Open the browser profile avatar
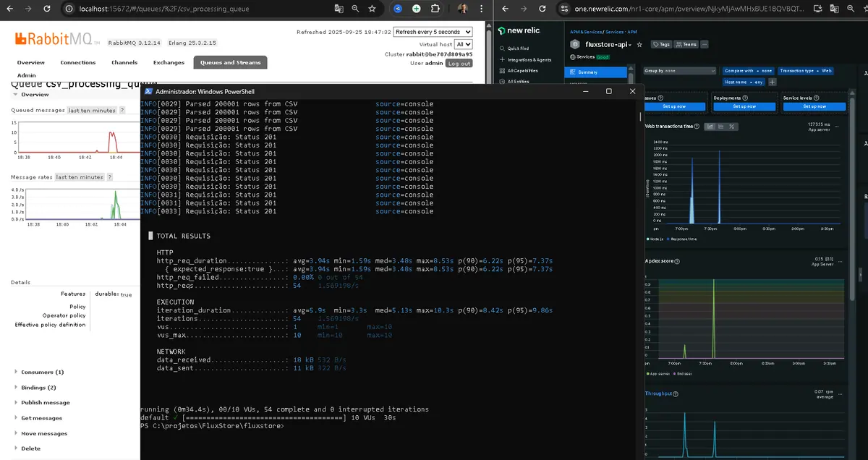Viewport: 868px width, 460px height. (463, 9)
